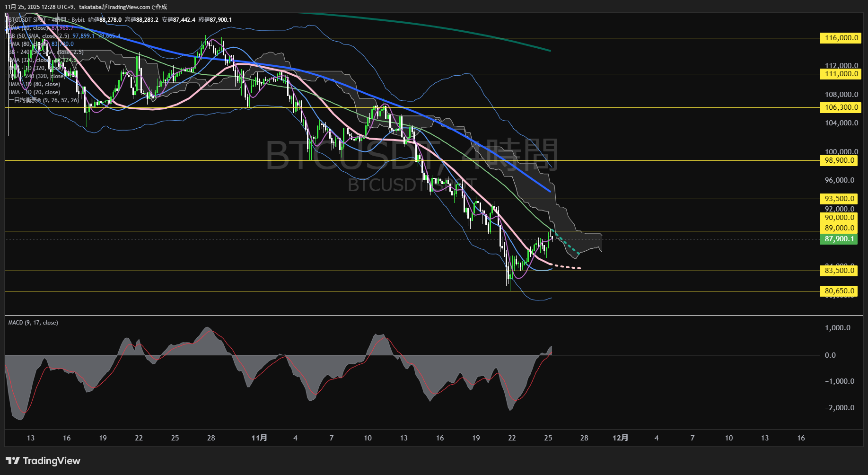The width and height of the screenshot is (868, 475).
Task: Click the 98,900.0 price level label
Action: click(839, 160)
